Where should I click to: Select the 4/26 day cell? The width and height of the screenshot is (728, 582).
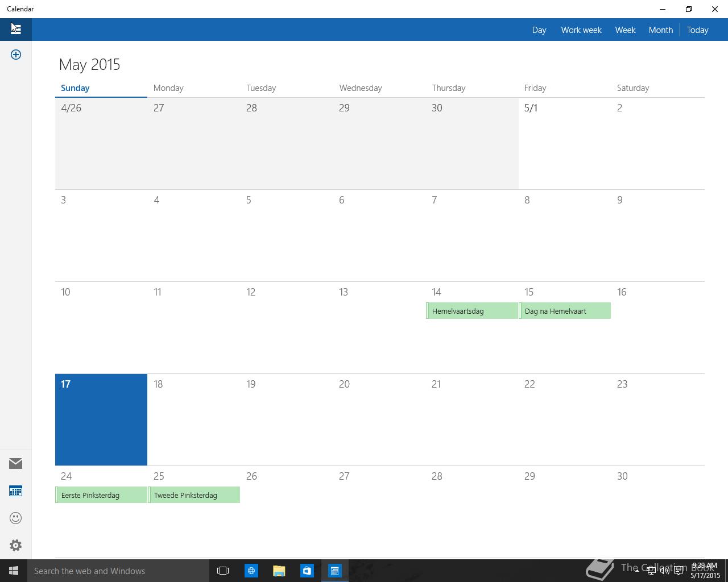(101, 143)
